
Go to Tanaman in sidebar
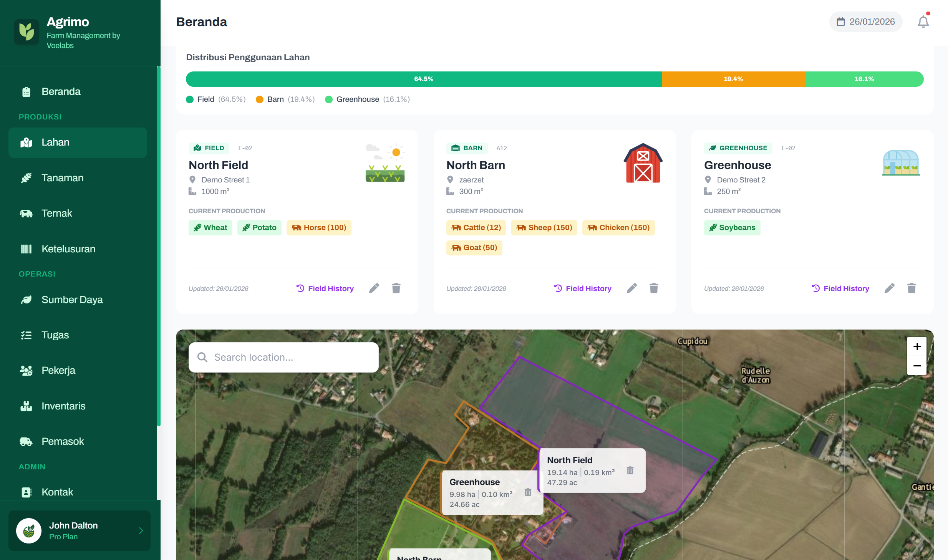(x=62, y=178)
